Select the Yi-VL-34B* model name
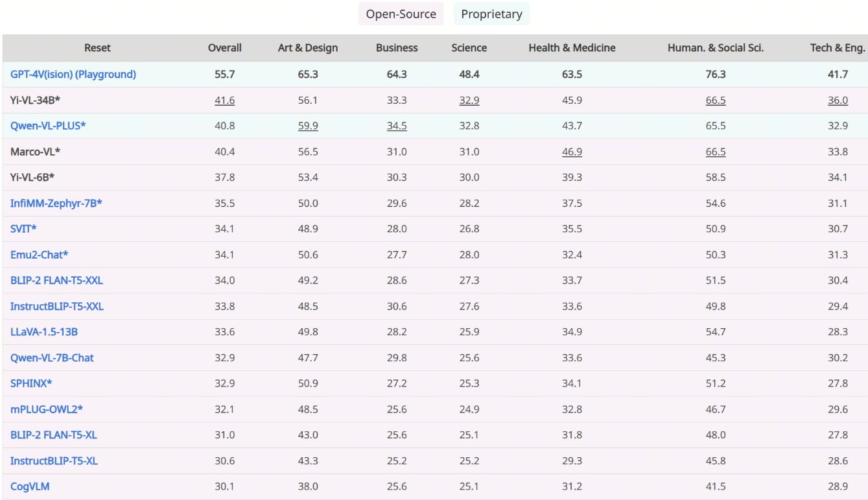Screen dimensions: 868x500 click(36, 101)
